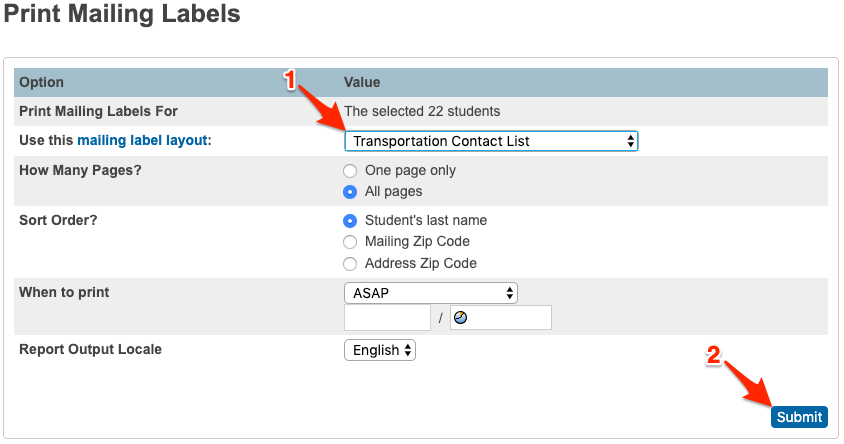Open the Transportation Contact List layout dropdown
The width and height of the screenshot is (844, 444).
tap(491, 141)
